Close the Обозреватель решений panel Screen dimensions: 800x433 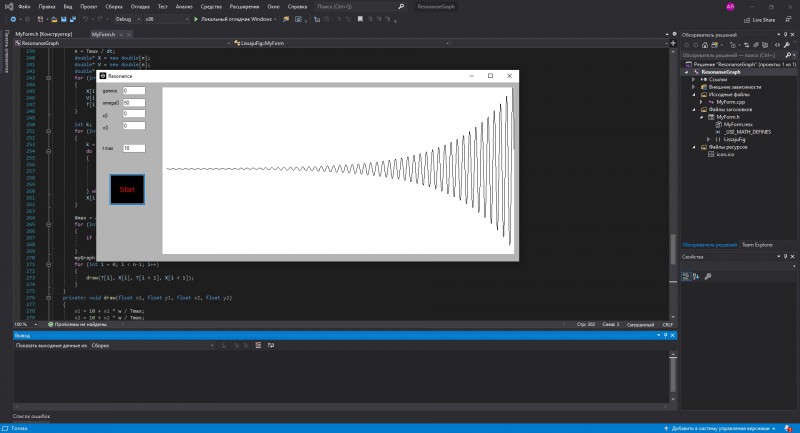click(792, 35)
